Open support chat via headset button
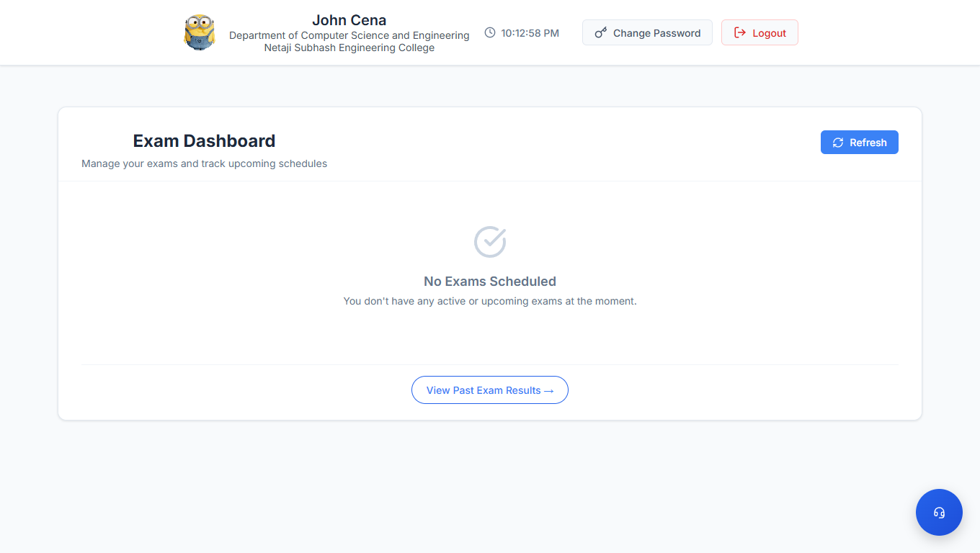 coord(939,513)
